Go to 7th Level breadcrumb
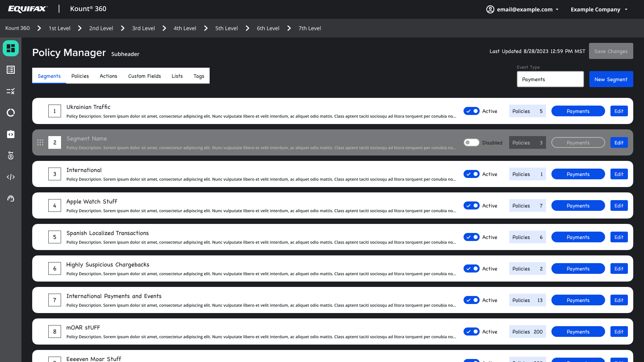 coord(310,28)
